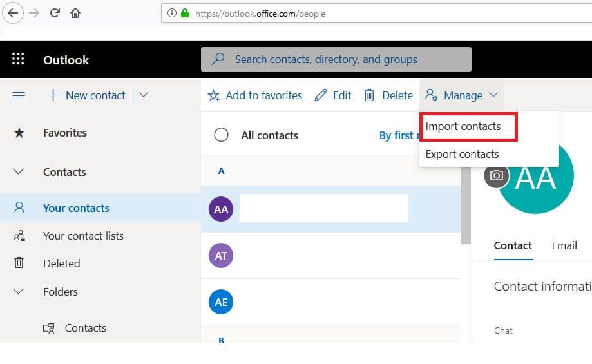This screenshot has width=592, height=364.
Task: Collapse the Folders section chevron
Action: 19,292
